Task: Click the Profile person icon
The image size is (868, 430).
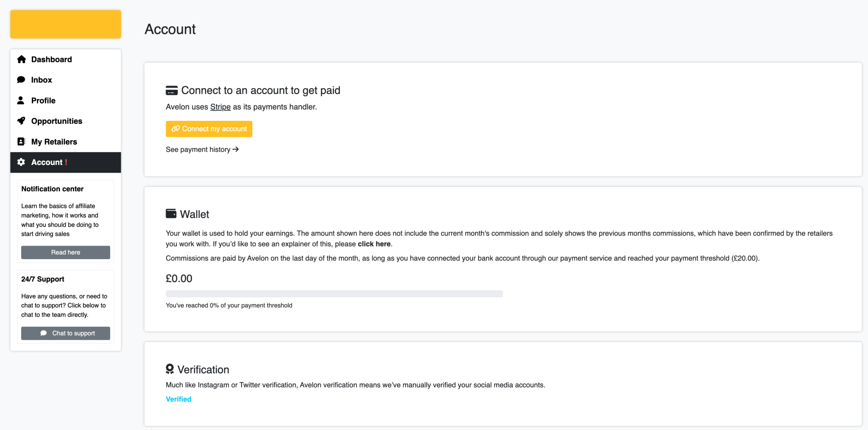Action: pyautogui.click(x=21, y=101)
